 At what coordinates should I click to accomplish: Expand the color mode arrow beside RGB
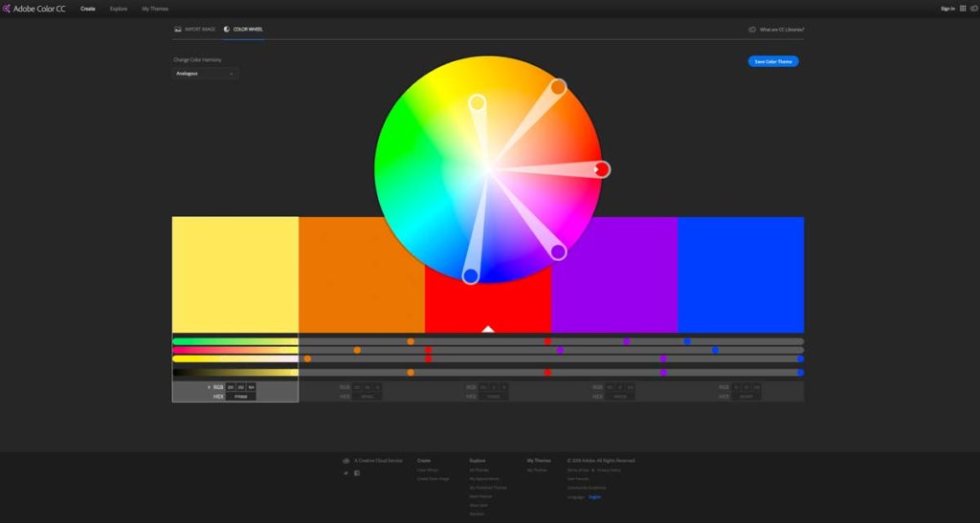tap(209, 387)
